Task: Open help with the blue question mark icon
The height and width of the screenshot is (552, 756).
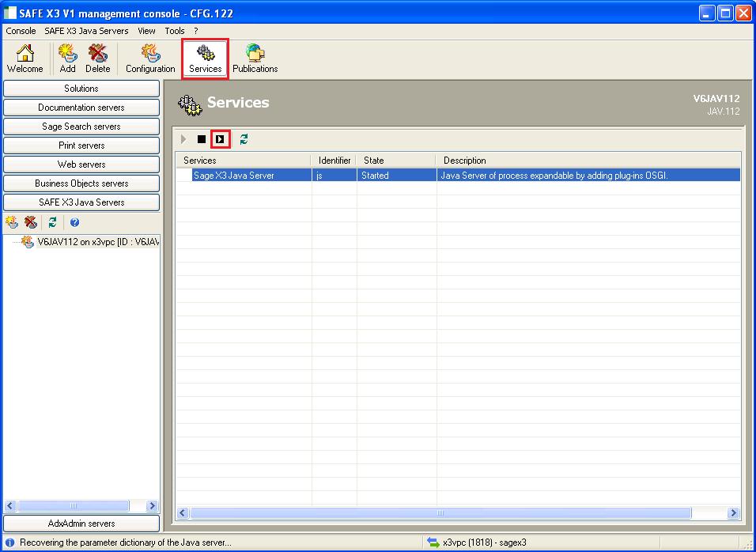Action: coord(74,222)
